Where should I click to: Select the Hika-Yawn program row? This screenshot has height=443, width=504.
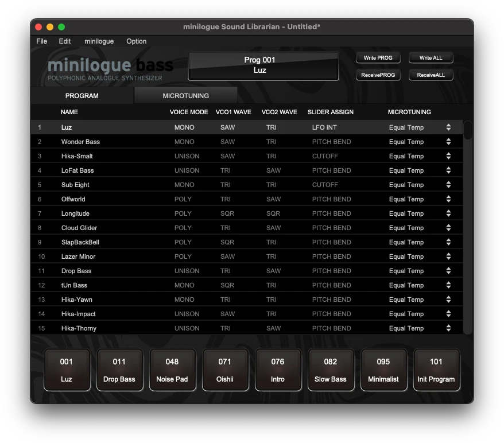pyautogui.click(x=247, y=300)
